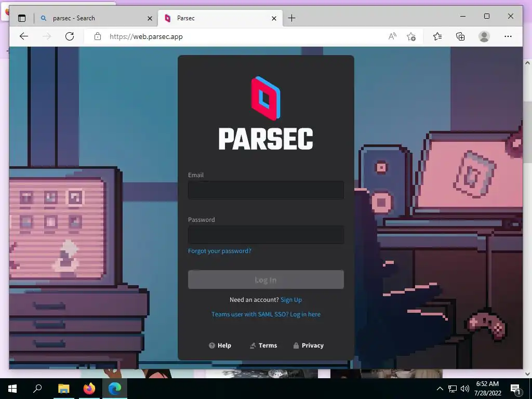Click the background window's scrollbar down arrow
The image size is (532, 399).
(527, 374)
